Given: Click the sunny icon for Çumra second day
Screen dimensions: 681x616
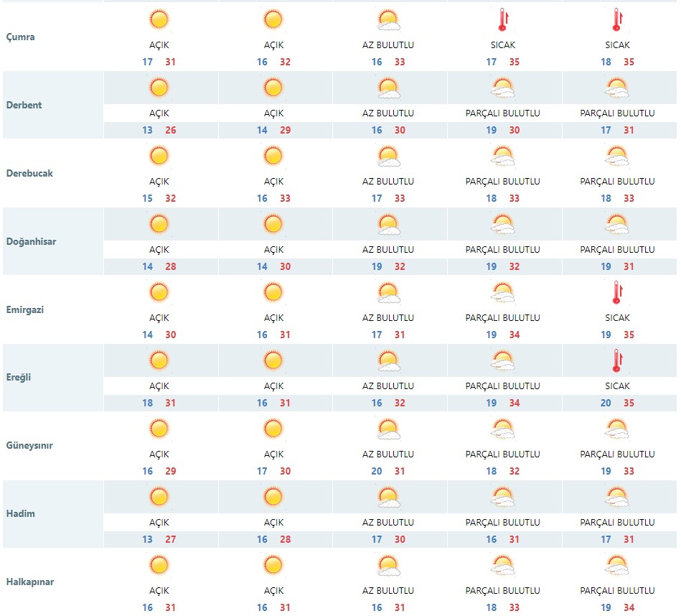Looking at the screenshot, I should click(x=273, y=19).
